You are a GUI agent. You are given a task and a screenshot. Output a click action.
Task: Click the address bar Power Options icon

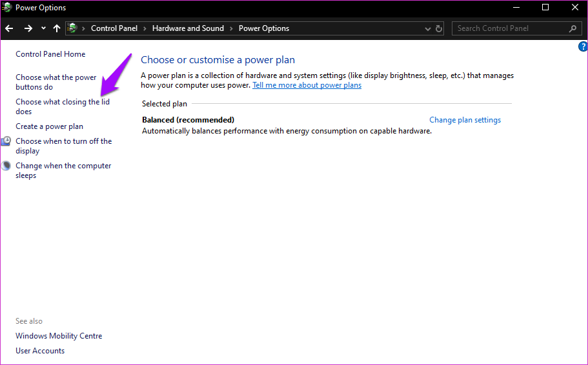[72, 28]
